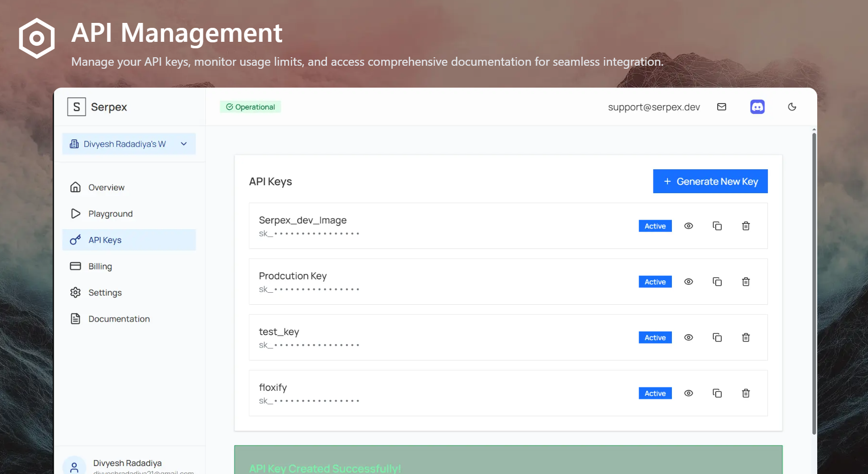Open Discord via the Discord icon

[x=757, y=107]
